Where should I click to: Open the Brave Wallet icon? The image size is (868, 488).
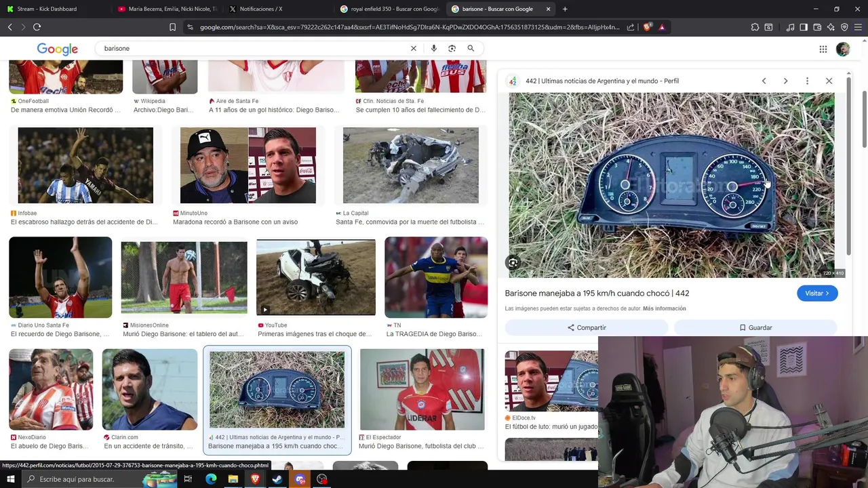point(817,27)
